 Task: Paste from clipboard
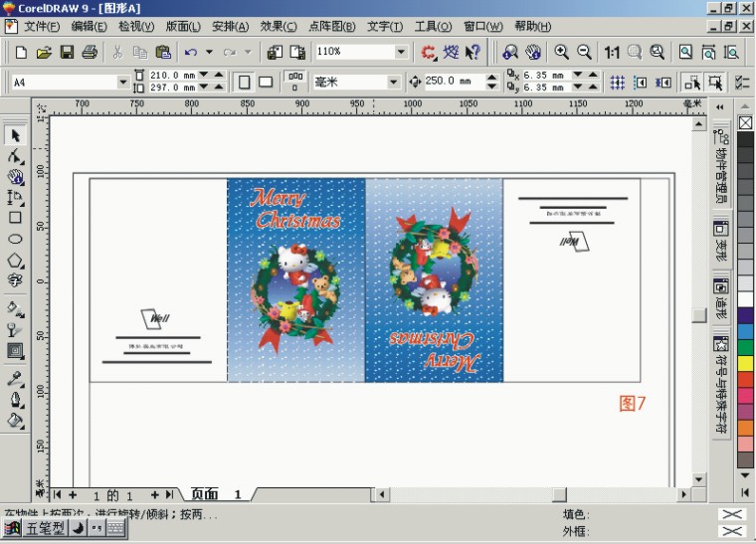[163, 52]
